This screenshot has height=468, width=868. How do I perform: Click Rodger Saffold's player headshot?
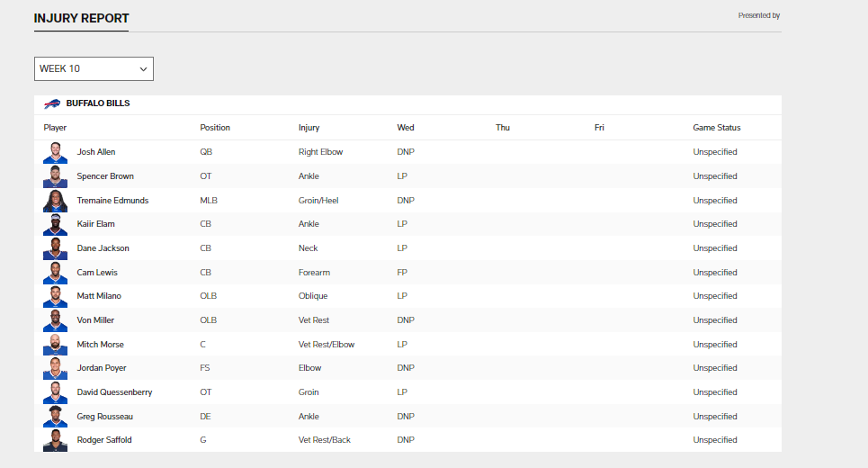point(56,440)
